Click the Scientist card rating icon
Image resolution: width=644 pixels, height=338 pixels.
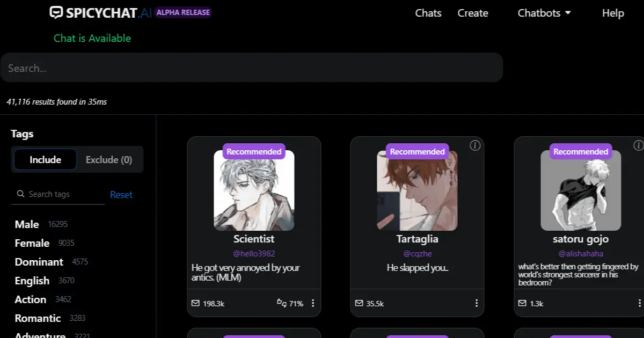[x=282, y=303]
